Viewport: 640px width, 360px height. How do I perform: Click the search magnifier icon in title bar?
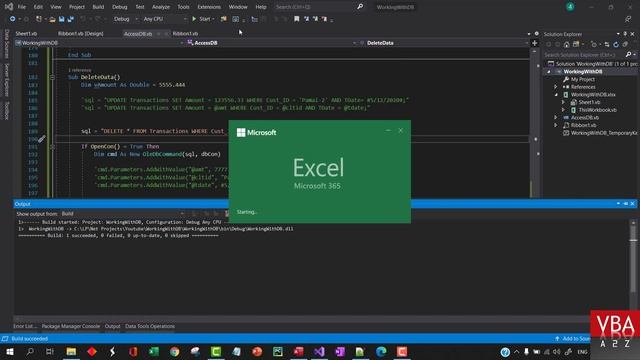click(360, 7)
